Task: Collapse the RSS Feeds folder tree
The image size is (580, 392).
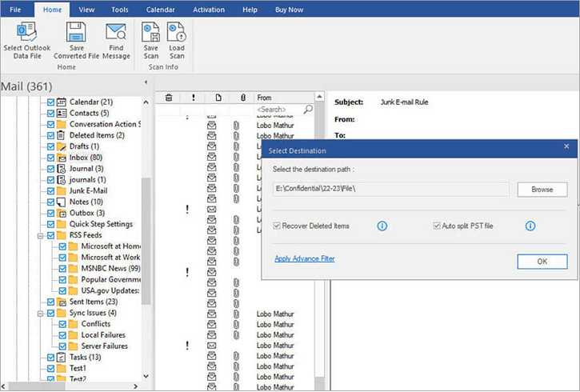Action: [40, 236]
